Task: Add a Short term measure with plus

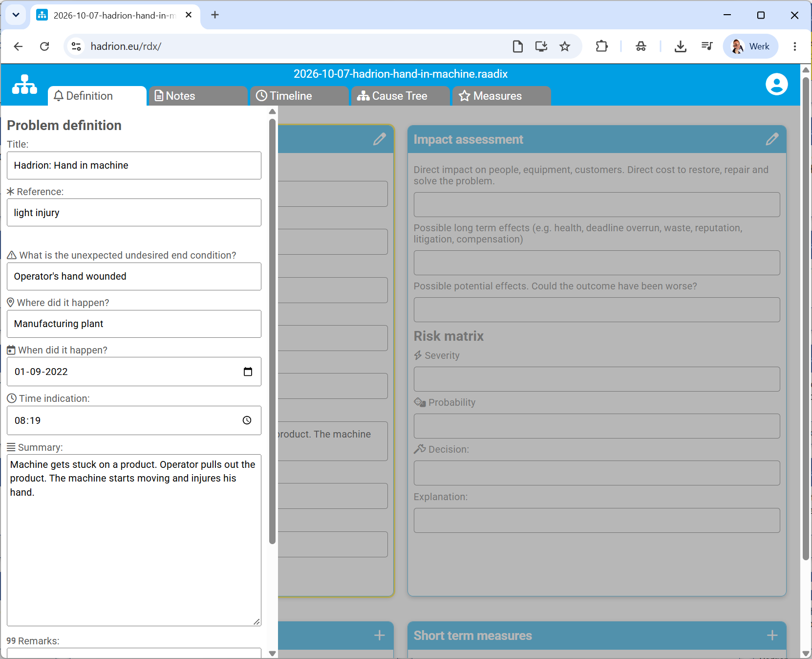Action: point(772,635)
